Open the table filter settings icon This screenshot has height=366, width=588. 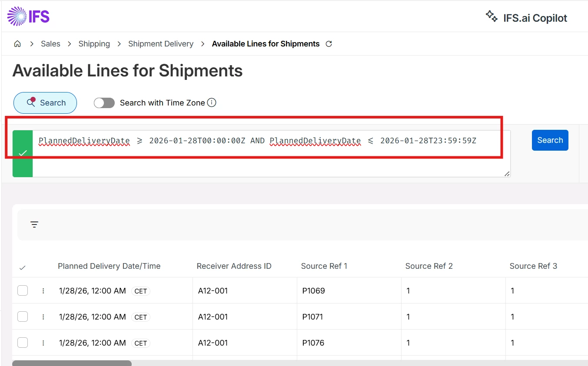tap(34, 224)
